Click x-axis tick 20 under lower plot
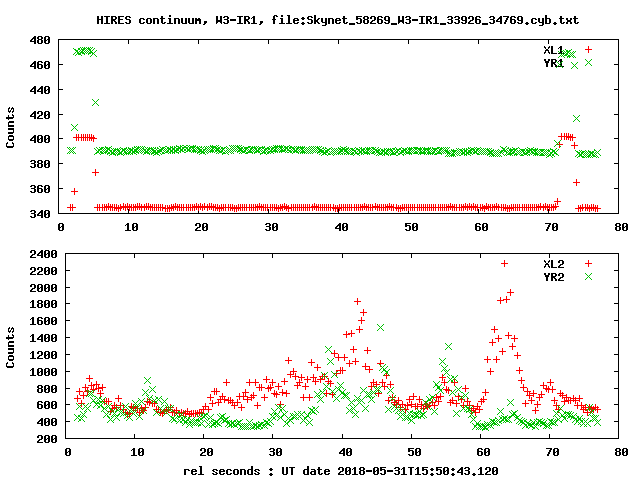Image resolution: width=640 pixels, height=480 pixels. click(206, 452)
